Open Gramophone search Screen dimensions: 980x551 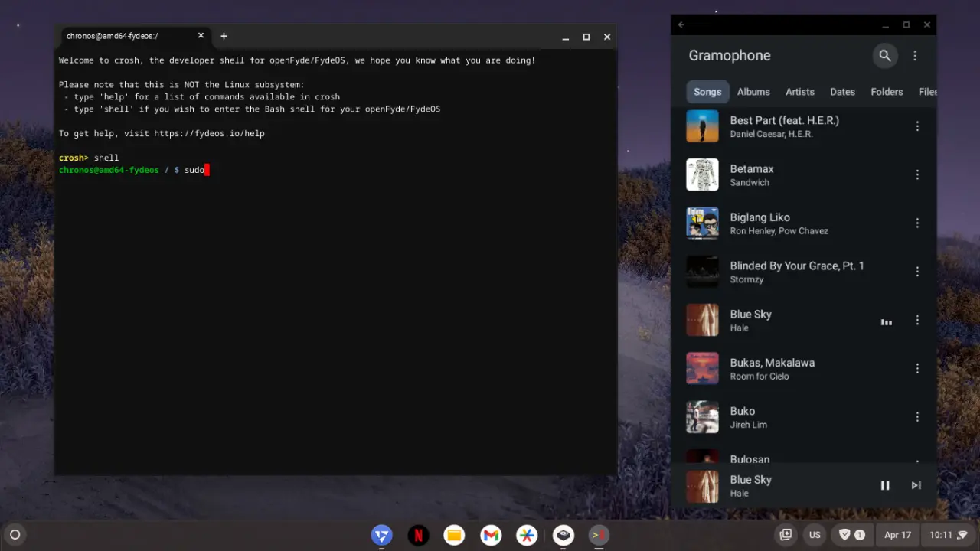point(885,55)
